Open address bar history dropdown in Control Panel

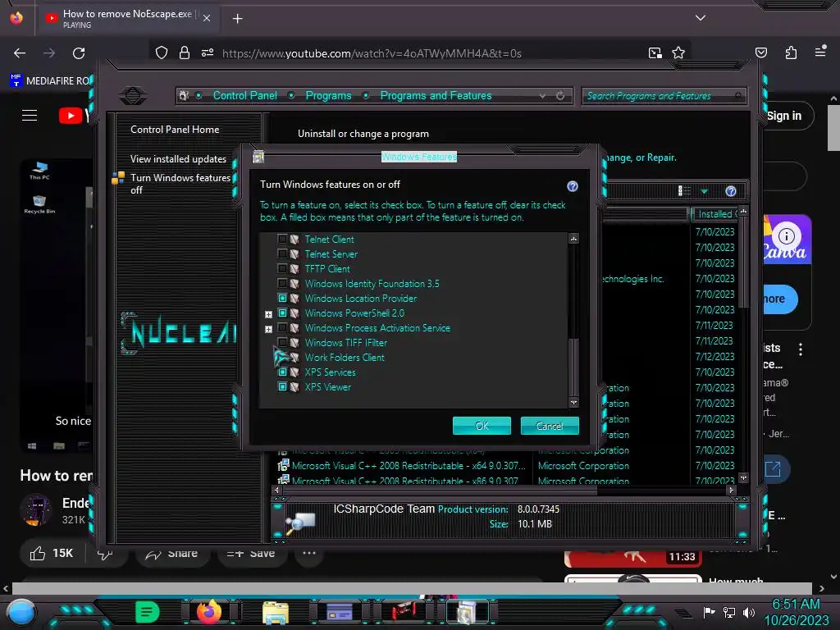(543, 96)
